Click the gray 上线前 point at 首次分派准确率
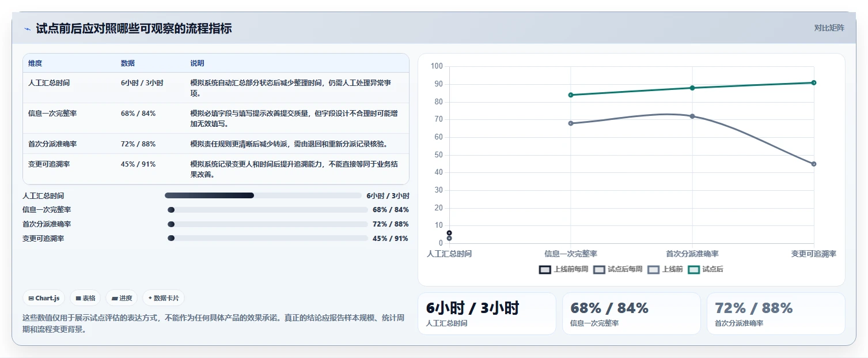This screenshot has height=358, width=868. coord(692,116)
